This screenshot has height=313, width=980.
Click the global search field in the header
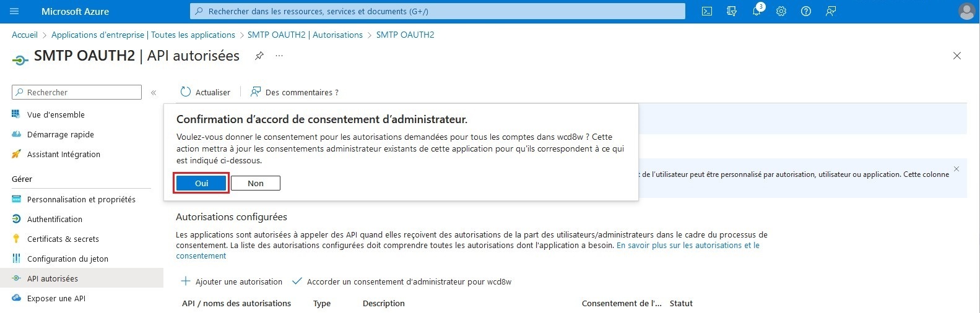pos(438,11)
